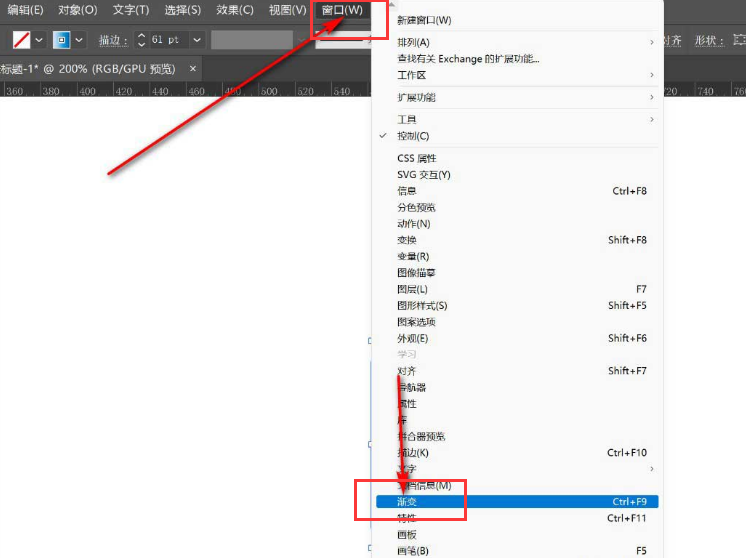
Task: Click the 描边 stroke label link
Action: click(x=113, y=40)
